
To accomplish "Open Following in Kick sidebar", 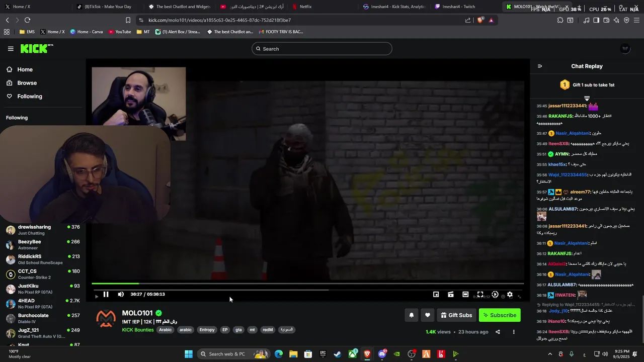I will tap(25, 97).
